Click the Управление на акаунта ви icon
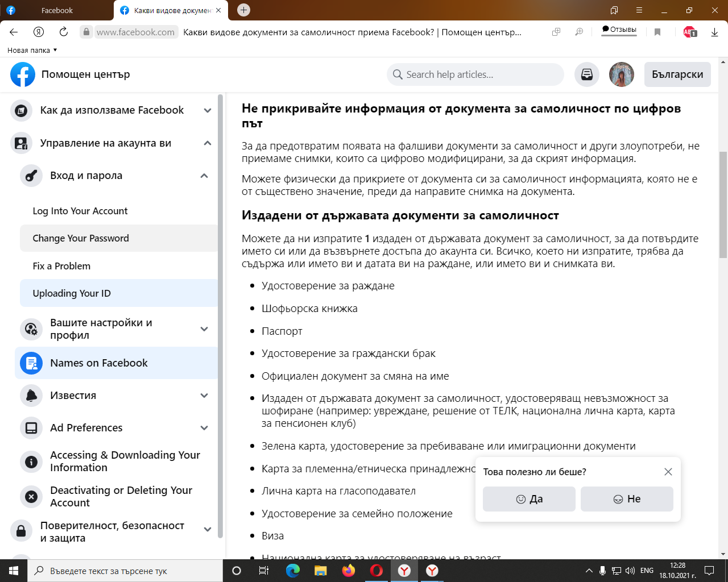 click(21, 143)
